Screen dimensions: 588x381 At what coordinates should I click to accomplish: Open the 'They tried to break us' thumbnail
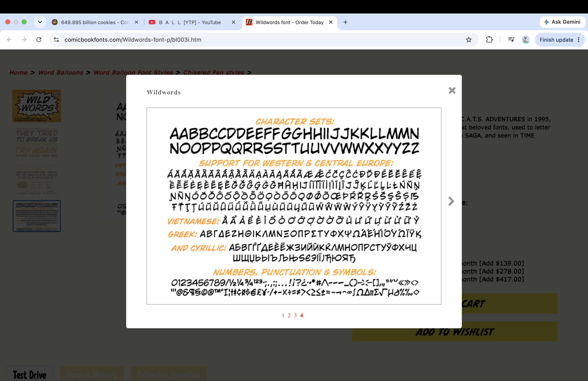(x=37, y=143)
